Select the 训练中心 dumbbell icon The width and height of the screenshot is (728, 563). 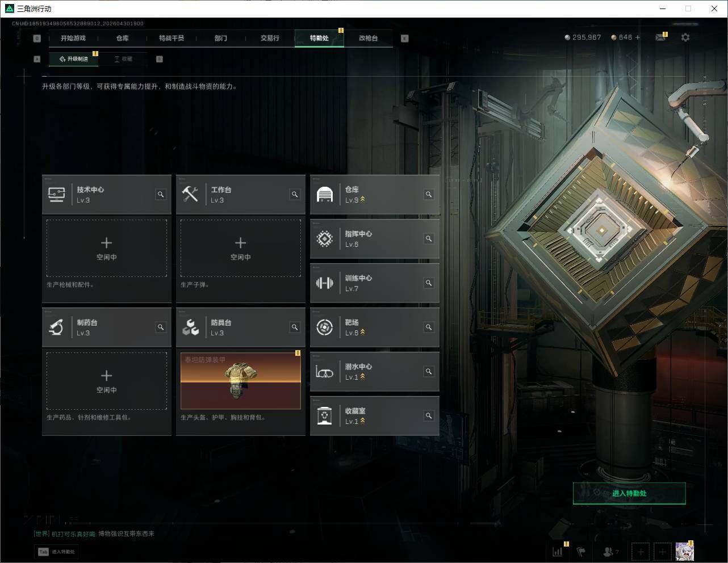click(324, 283)
